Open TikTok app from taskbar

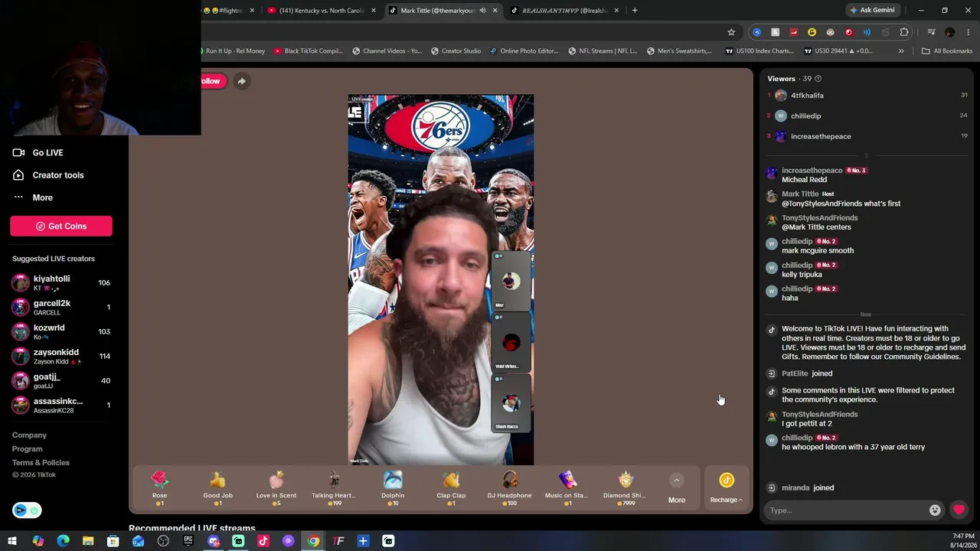coord(263,541)
